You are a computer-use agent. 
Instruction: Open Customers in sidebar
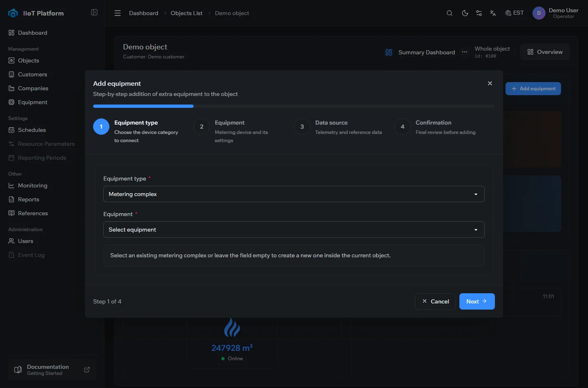[32, 74]
